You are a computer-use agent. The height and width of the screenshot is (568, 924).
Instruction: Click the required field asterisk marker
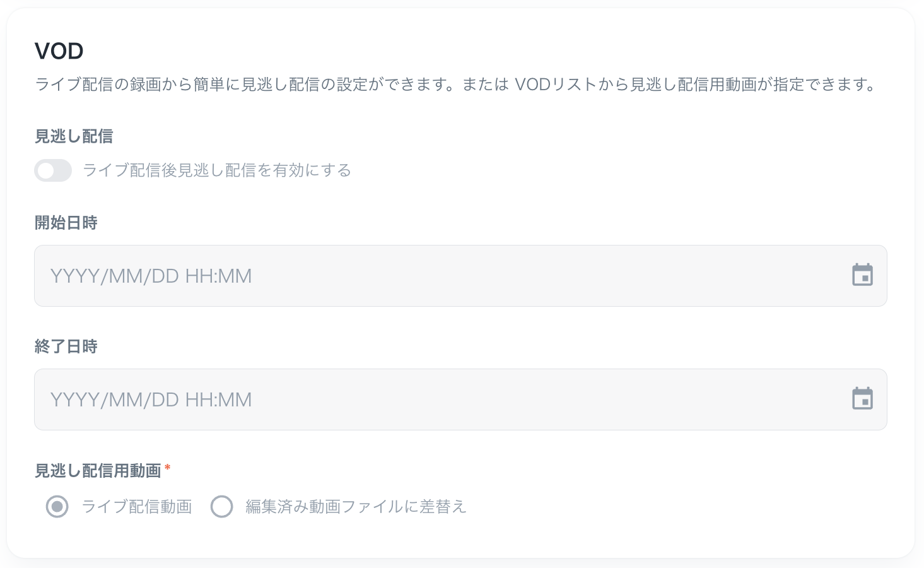tap(168, 467)
